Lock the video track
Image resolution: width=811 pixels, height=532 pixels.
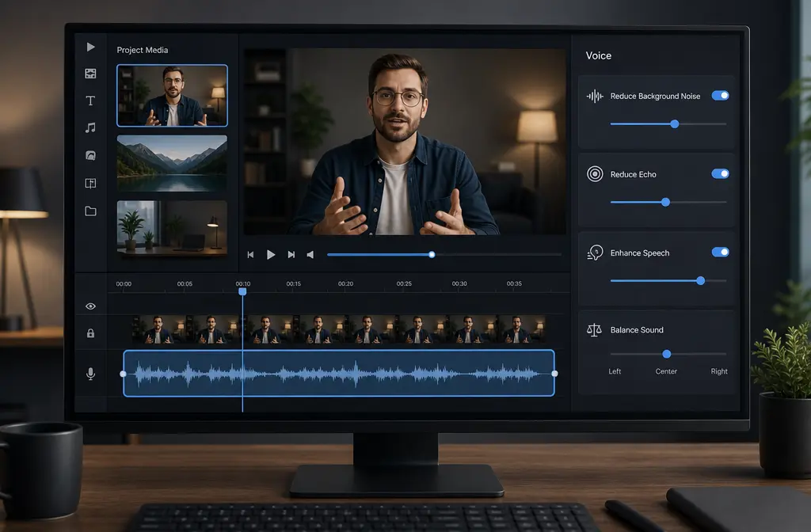[90, 333]
